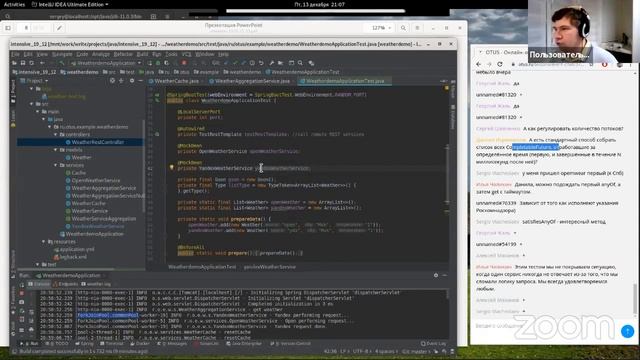Select OpenWeatherService in project tree
The width and height of the screenshot is (640, 360).
96,180
